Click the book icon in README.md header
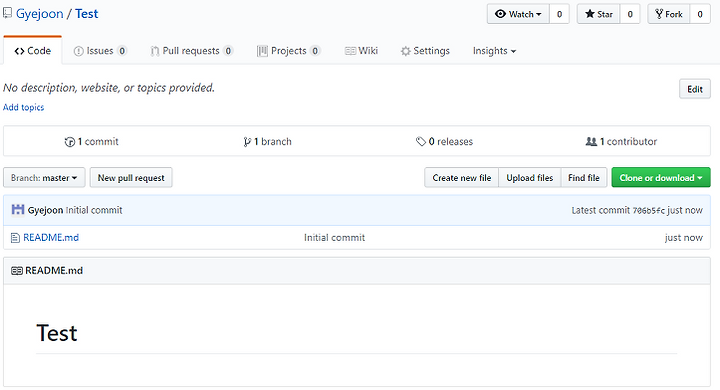 point(17,271)
